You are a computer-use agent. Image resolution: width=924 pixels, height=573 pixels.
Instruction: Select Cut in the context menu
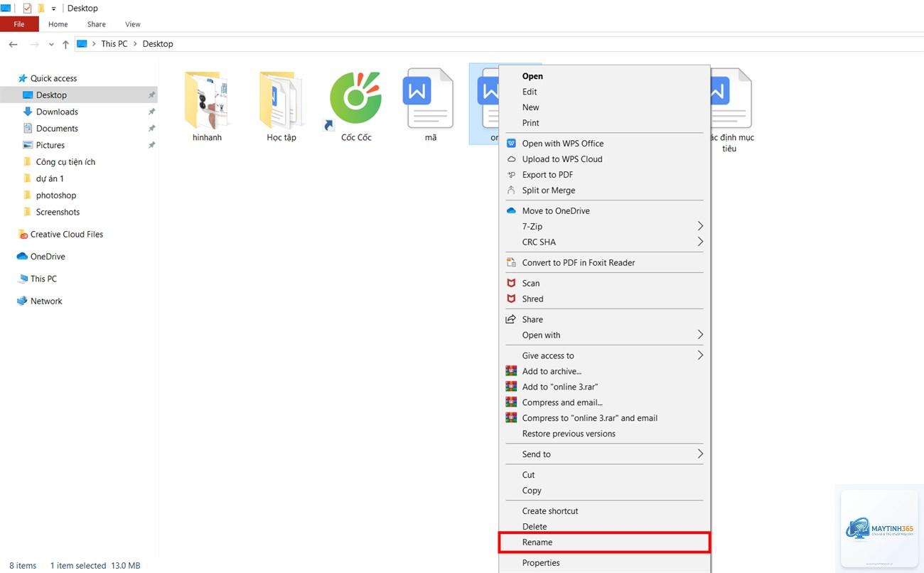(x=604, y=475)
